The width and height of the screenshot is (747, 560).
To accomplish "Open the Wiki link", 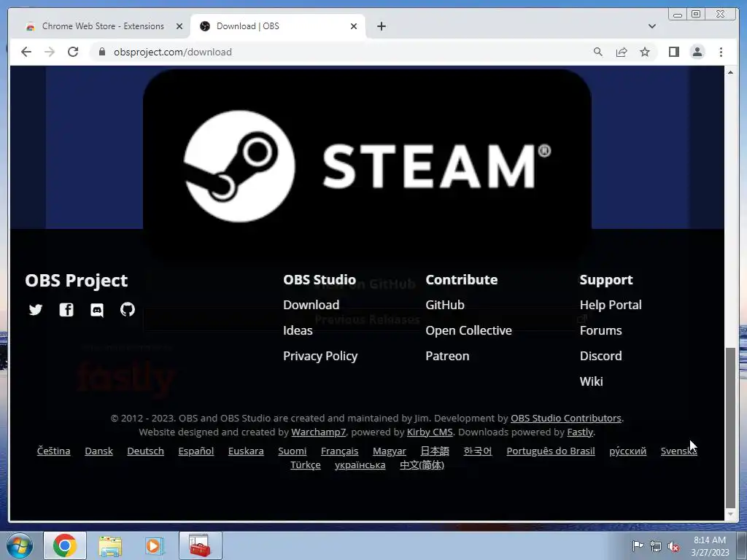I will pyautogui.click(x=591, y=381).
